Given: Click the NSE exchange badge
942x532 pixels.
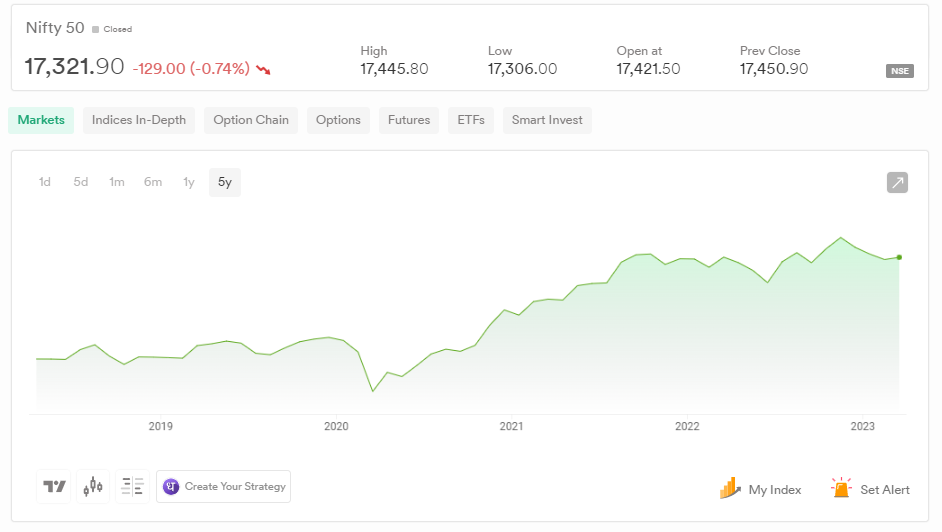Looking at the screenshot, I should click(x=900, y=71).
